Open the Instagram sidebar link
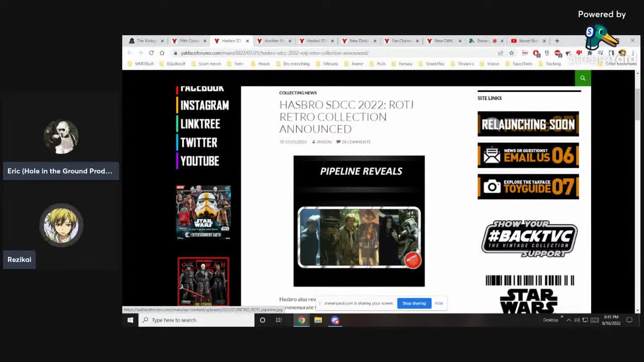The image size is (644, 362). 203,105
